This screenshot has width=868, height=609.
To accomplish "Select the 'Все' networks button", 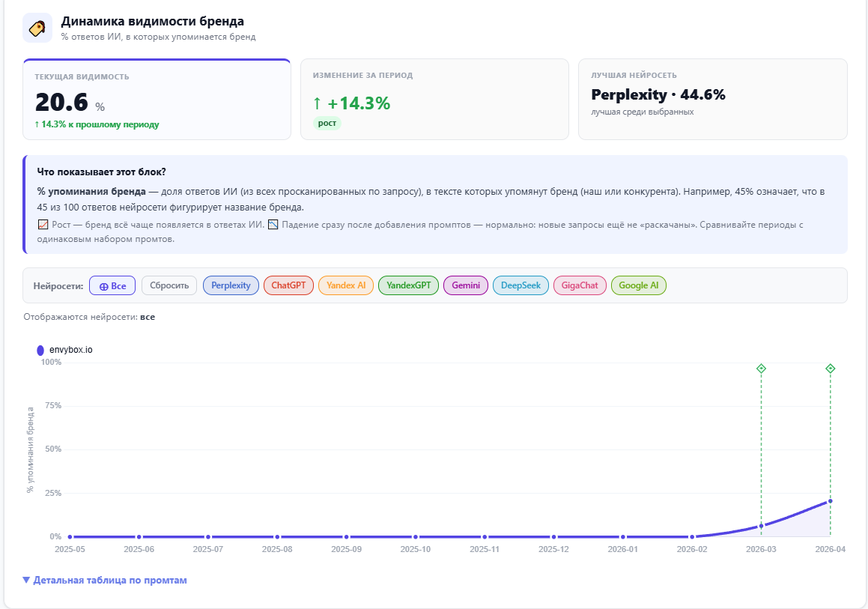I will click(x=112, y=285).
